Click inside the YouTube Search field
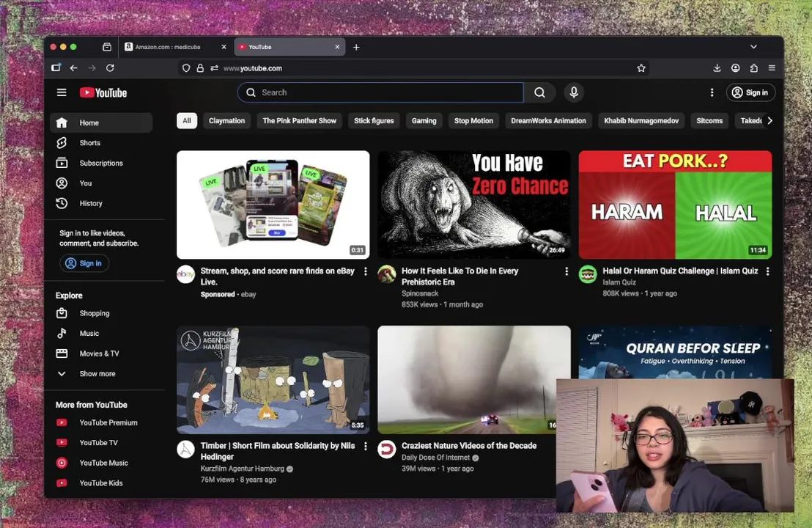812x528 pixels. [x=380, y=92]
